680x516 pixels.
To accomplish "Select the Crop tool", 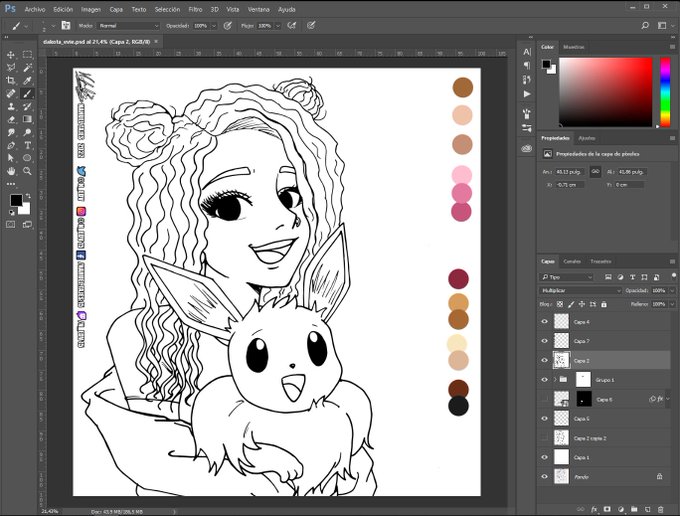I will (x=11, y=80).
